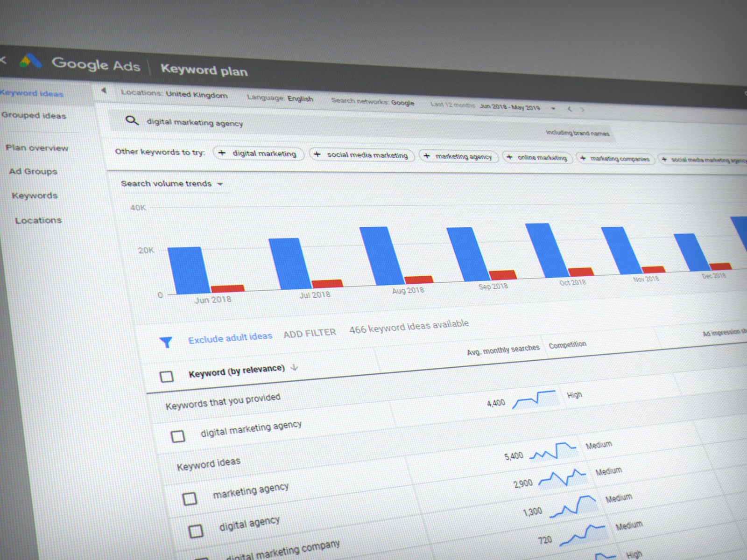This screenshot has height=560, width=747.
Task: Click the 720 searches value
Action: (x=545, y=540)
